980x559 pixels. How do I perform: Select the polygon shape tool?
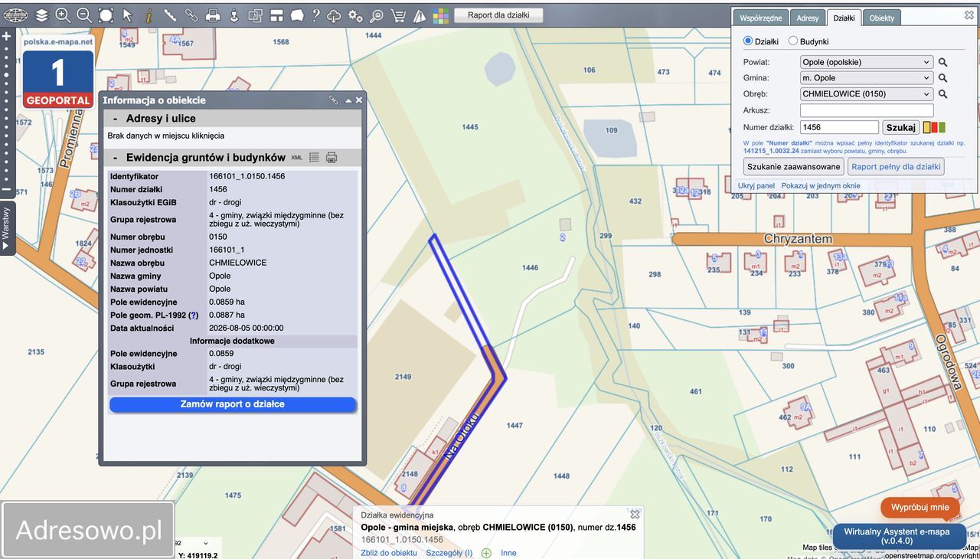(297, 15)
